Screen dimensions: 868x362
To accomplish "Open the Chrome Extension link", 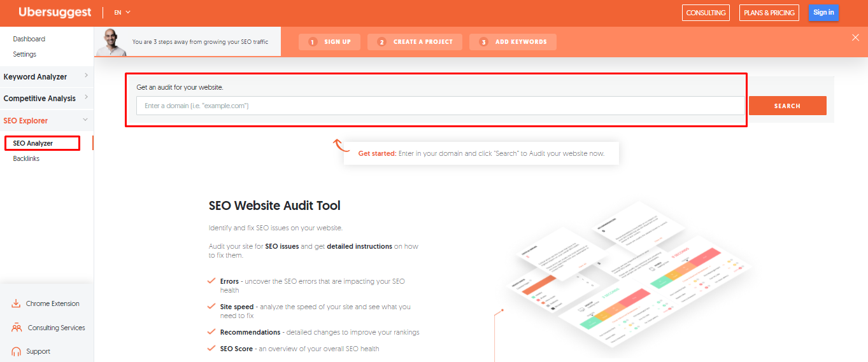I will [x=53, y=303].
